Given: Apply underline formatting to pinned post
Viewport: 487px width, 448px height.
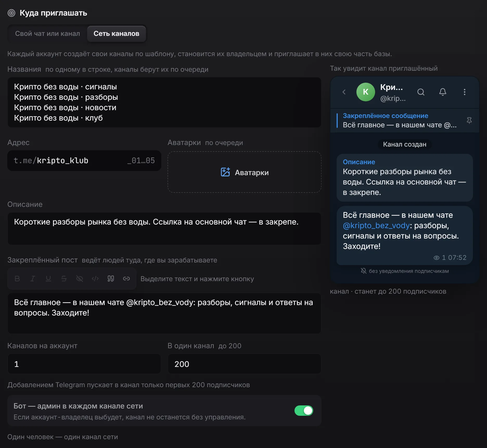Looking at the screenshot, I should (x=48, y=279).
